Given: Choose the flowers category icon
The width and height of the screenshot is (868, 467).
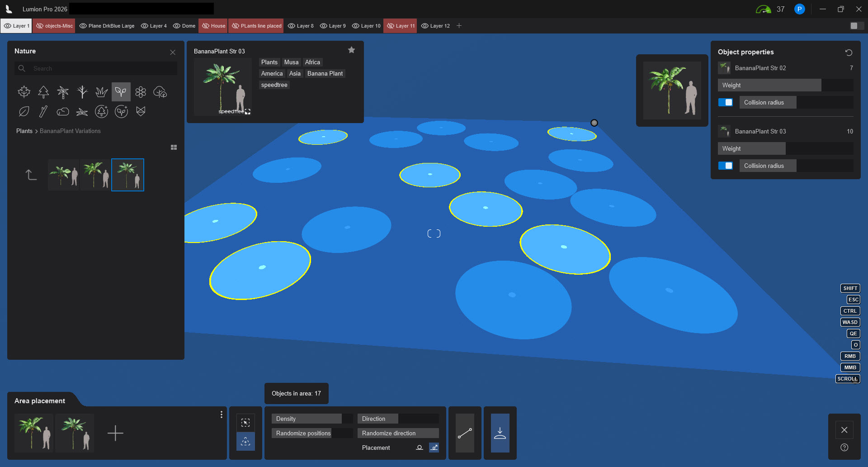Looking at the screenshot, I should [x=141, y=92].
